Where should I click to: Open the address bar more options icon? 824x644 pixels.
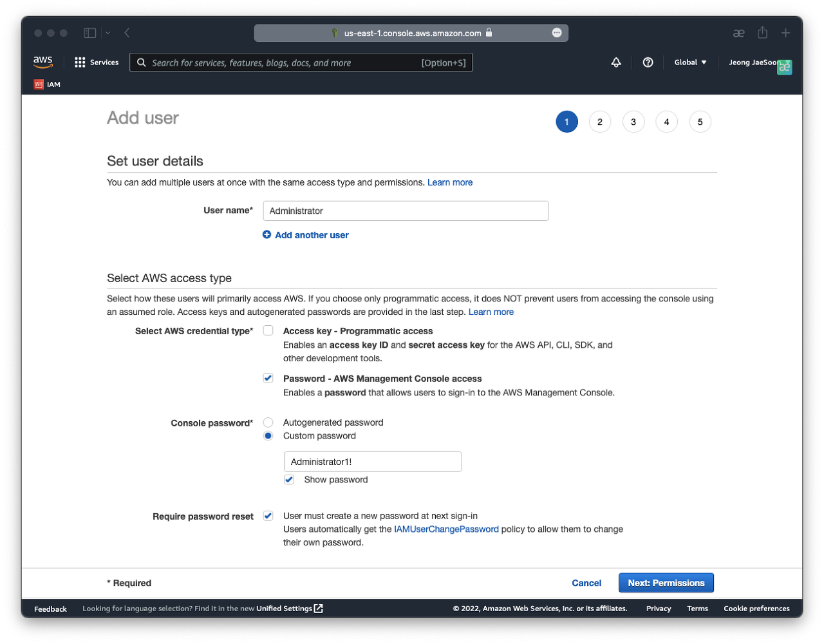557,33
